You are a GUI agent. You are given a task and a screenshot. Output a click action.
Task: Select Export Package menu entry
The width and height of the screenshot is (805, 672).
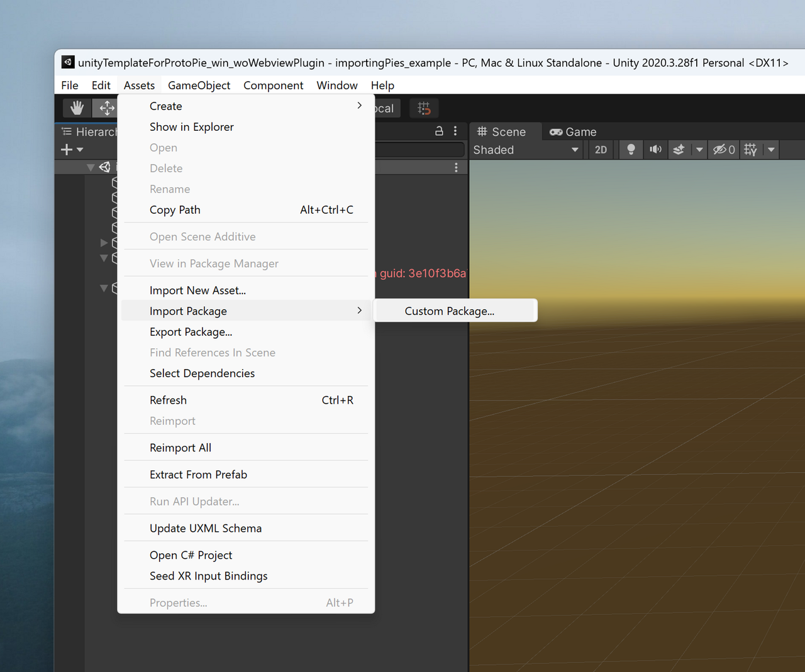(x=191, y=332)
